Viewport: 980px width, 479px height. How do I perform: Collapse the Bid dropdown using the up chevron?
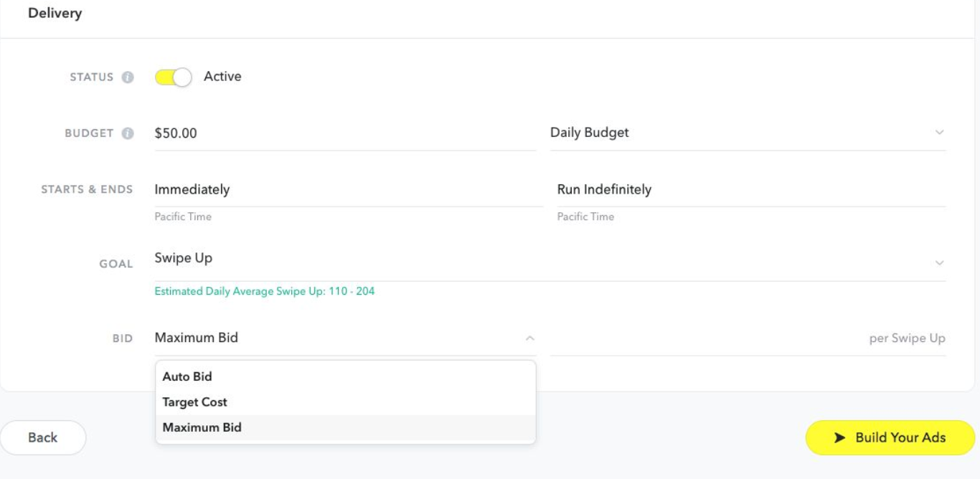[x=529, y=338]
